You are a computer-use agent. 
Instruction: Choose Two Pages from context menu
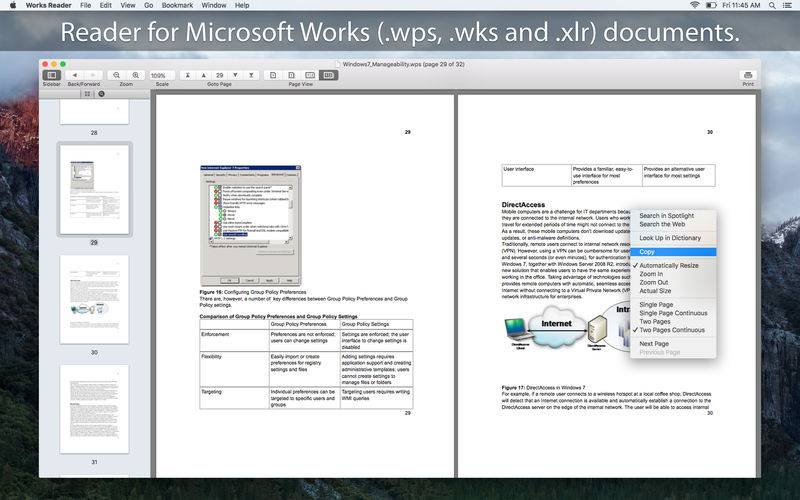click(x=673, y=321)
